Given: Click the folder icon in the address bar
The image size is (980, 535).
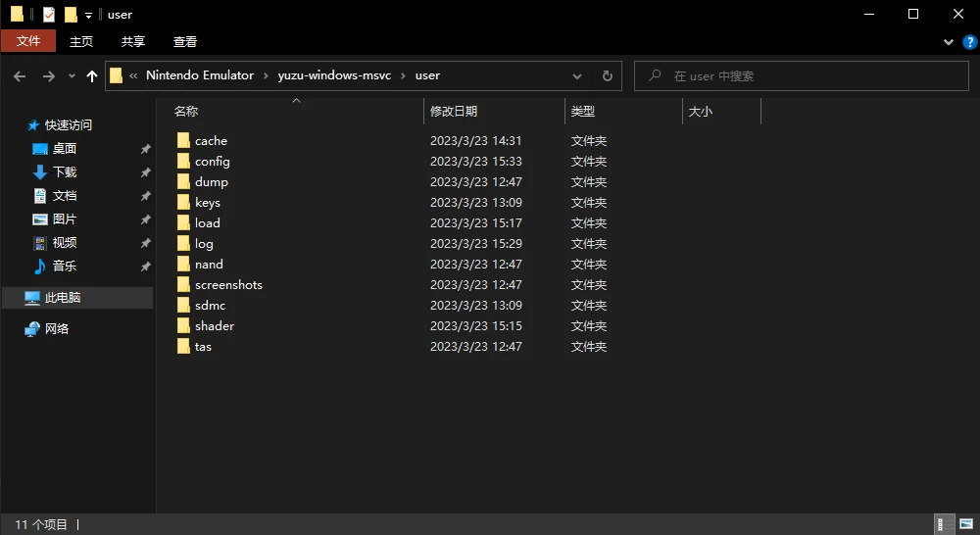Looking at the screenshot, I should 117,76.
